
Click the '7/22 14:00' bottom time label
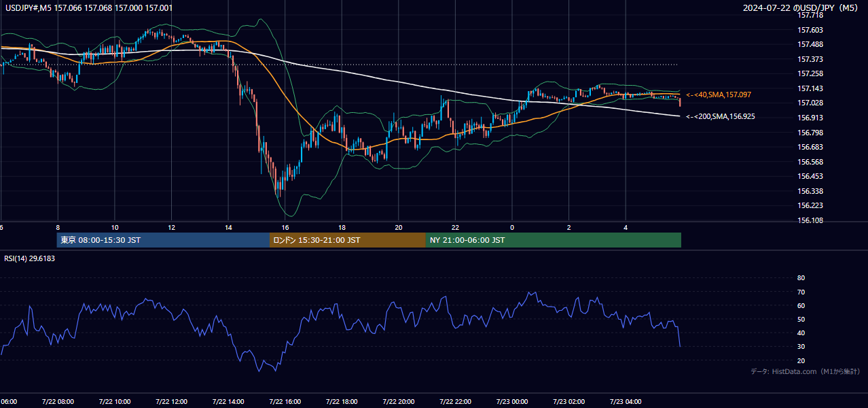(228, 401)
